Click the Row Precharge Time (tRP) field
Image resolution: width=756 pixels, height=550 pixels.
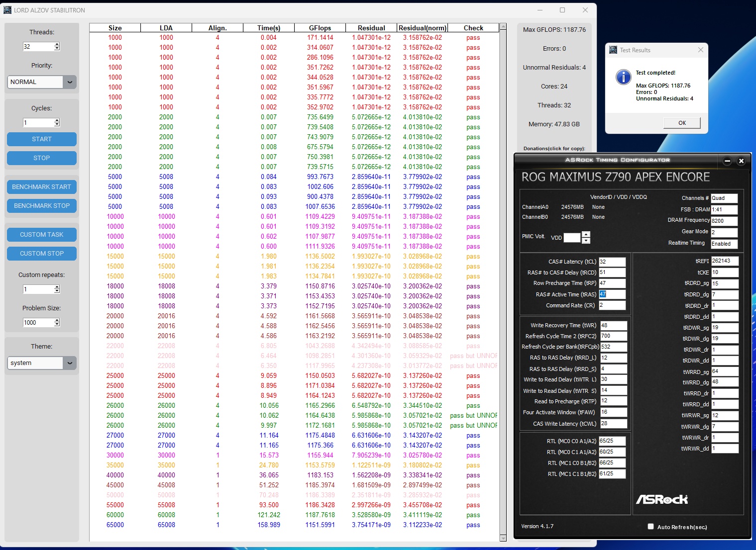pyautogui.click(x=612, y=283)
